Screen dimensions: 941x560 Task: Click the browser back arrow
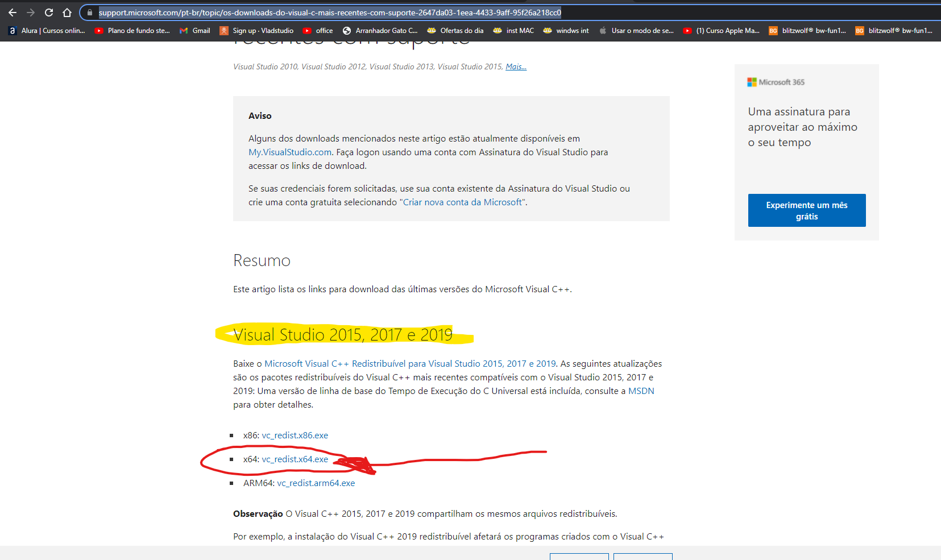(13, 13)
